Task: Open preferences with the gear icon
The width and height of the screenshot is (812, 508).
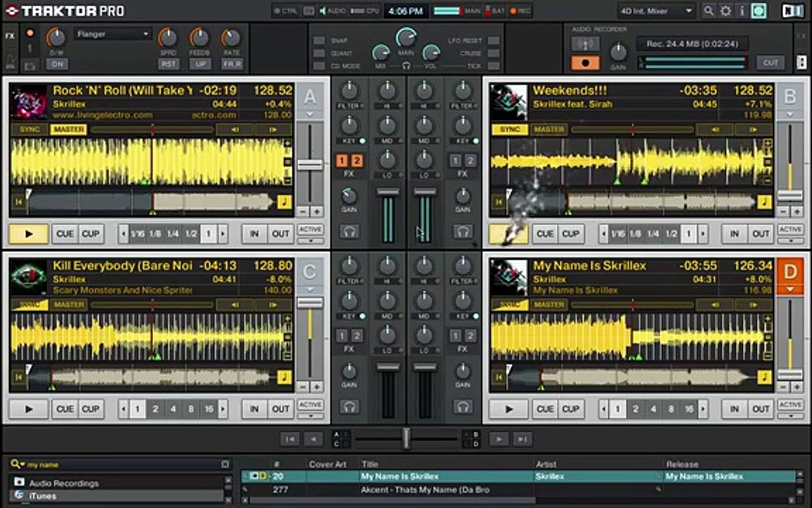Action: 725,11
